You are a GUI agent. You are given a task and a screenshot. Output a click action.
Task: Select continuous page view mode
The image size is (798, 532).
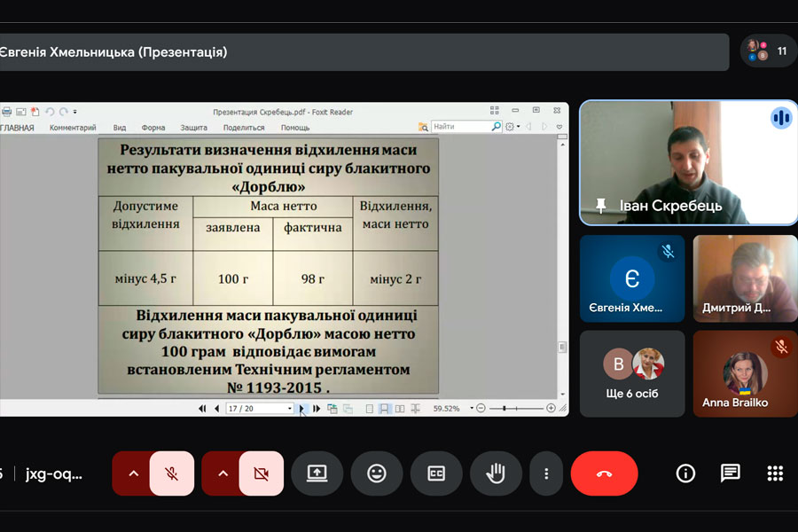coord(384,408)
